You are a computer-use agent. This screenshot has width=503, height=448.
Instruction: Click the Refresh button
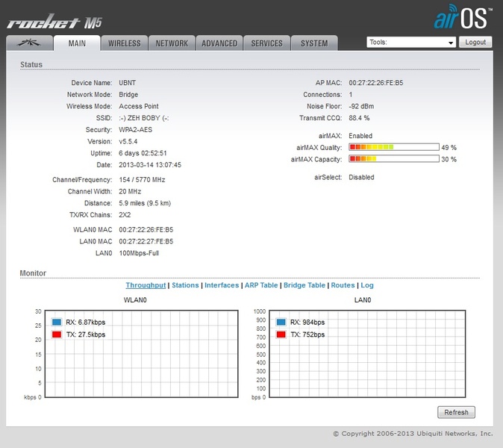tap(456, 412)
